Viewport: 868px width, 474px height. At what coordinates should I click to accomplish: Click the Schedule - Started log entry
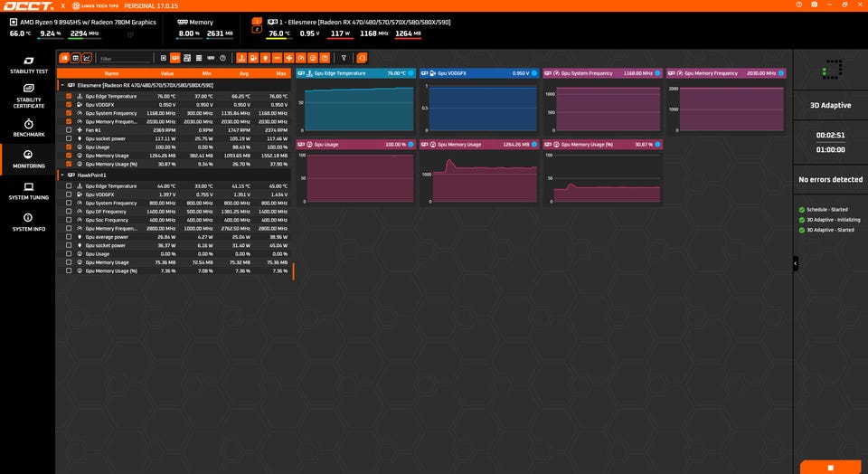pos(827,210)
